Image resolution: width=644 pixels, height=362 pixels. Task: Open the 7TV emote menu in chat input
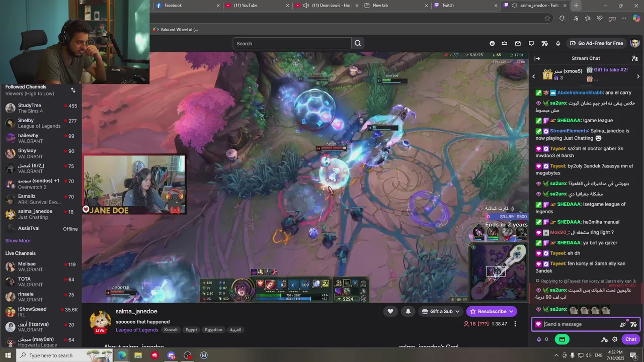[x=633, y=324]
